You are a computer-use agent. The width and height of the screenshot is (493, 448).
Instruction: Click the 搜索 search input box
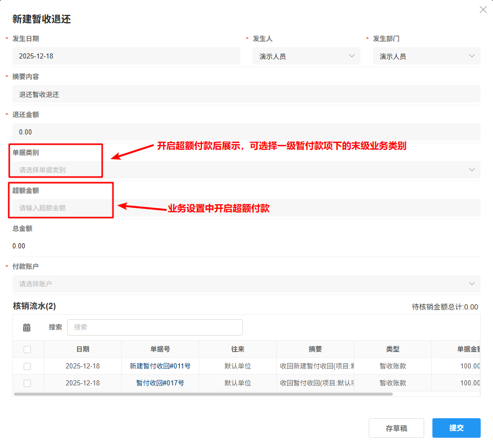pos(155,327)
